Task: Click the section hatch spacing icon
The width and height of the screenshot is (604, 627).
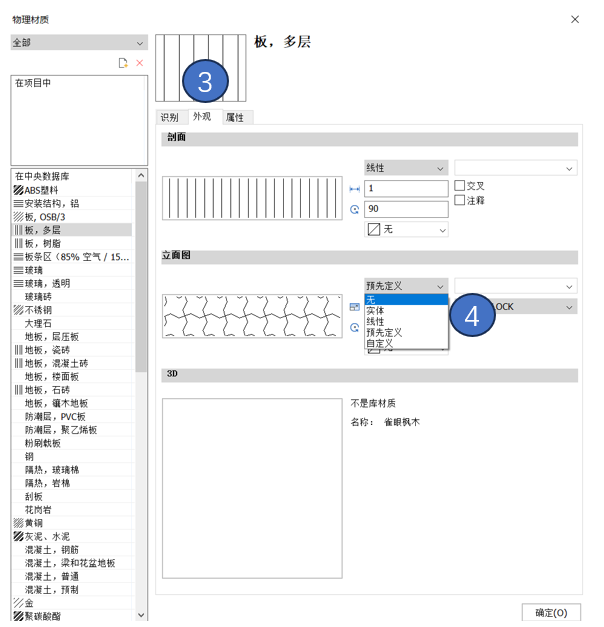Action: [x=354, y=189]
